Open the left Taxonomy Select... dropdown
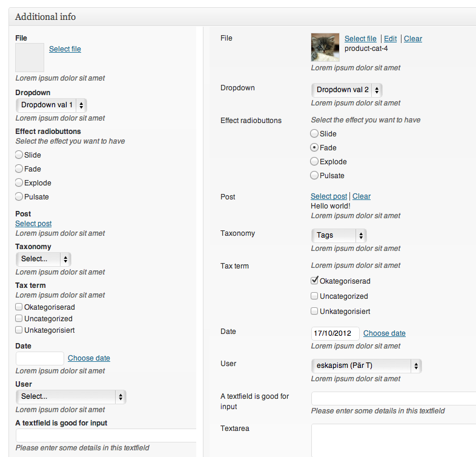The height and width of the screenshot is (457, 476). coord(44,259)
